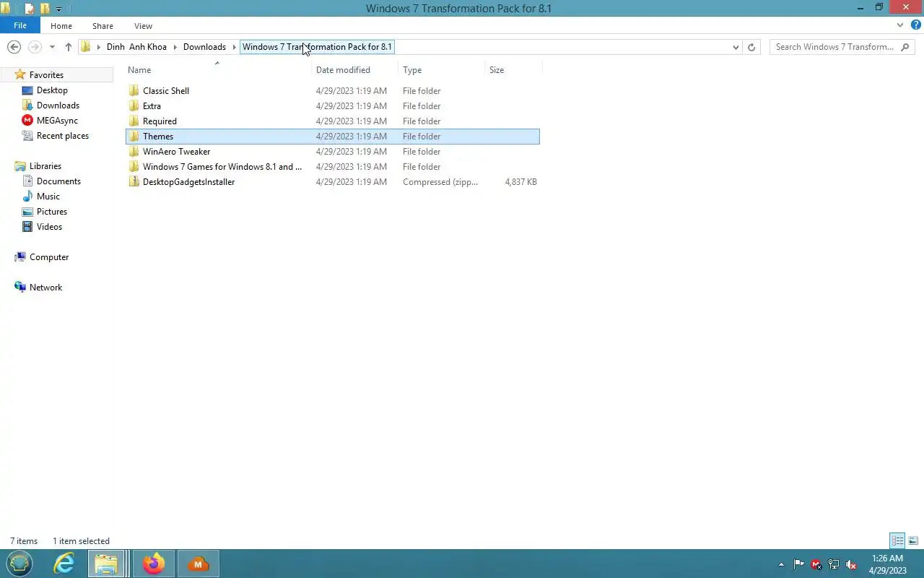Open Firefox from the taskbar

(x=154, y=564)
